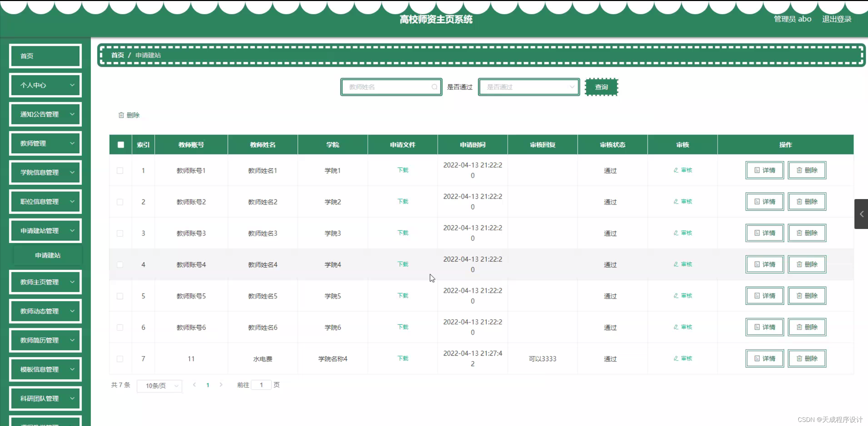This screenshot has height=426, width=868.
Task: Select page 1 in pagination
Action: tap(208, 385)
